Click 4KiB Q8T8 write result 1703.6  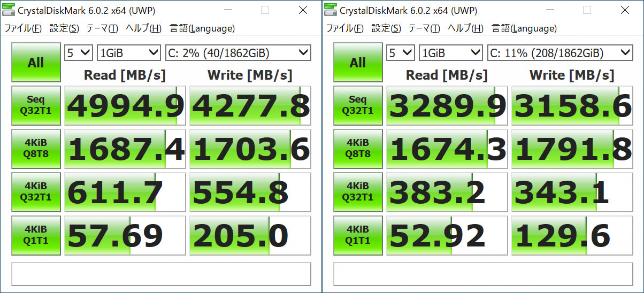coord(250,149)
